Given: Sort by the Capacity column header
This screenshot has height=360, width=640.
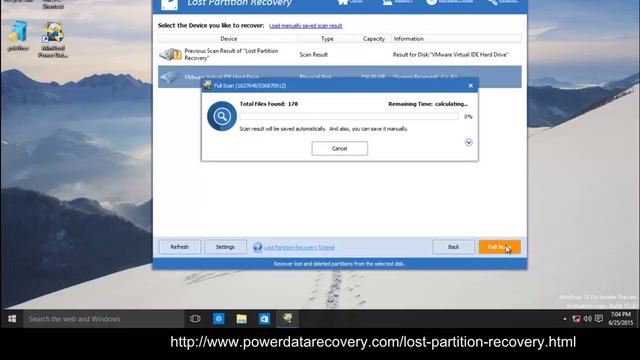Looking at the screenshot, I should 374,39.
